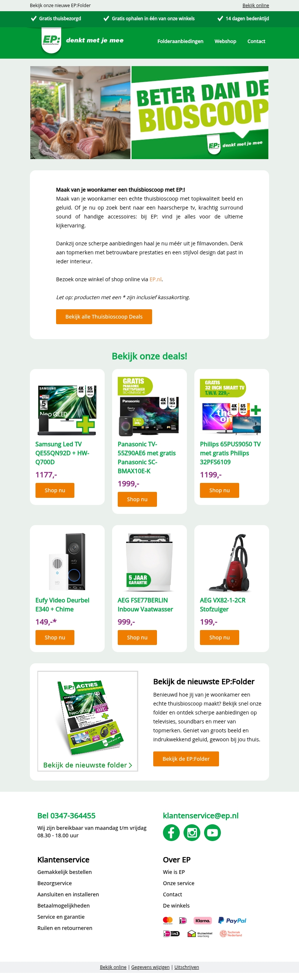Open the Folderaanbiedingen menu item
The image size is (299, 980).
(x=180, y=41)
